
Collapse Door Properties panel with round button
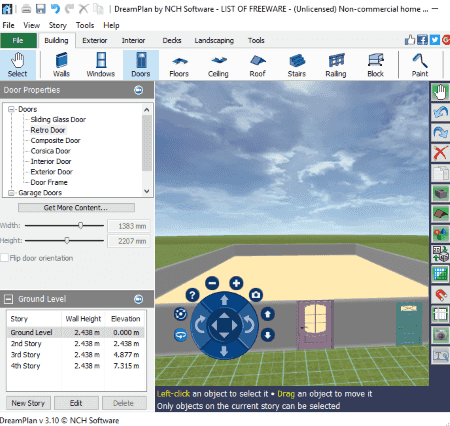click(139, 90)
